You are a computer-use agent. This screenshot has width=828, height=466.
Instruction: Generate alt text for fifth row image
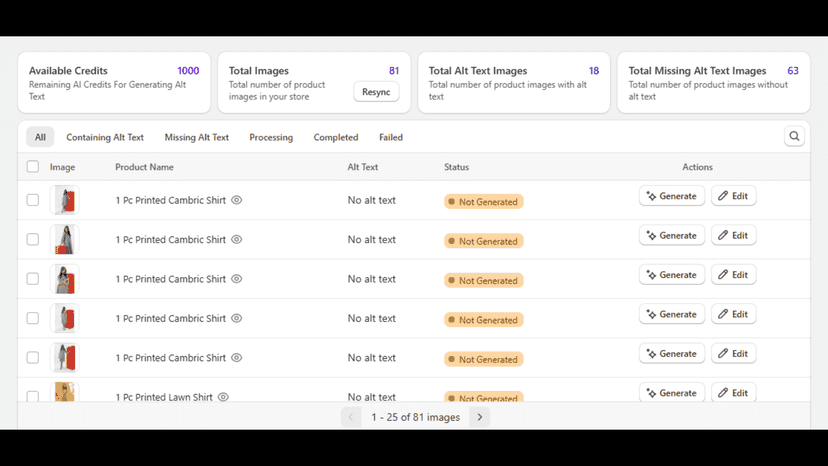672,353
